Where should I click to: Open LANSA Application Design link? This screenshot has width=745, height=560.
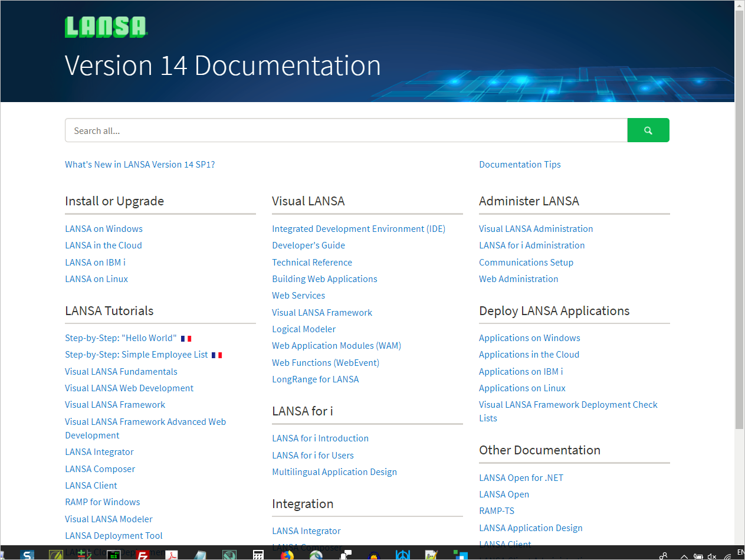(x=531, y=528)
